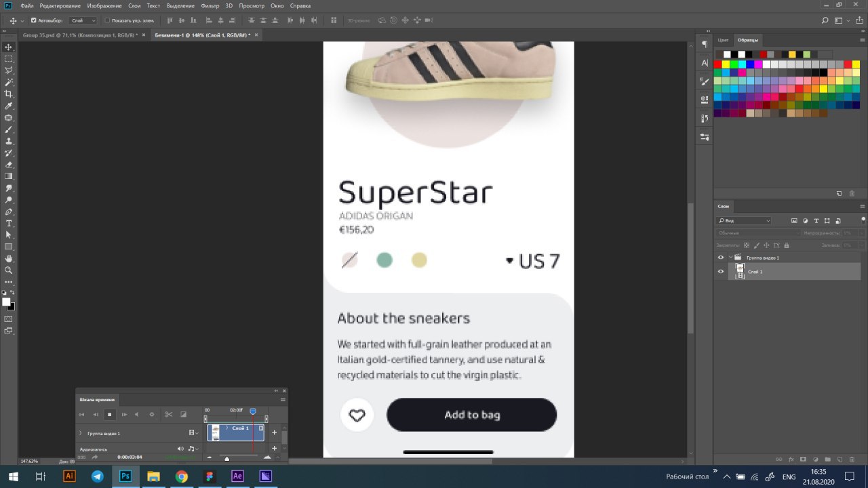Pick the red swatch in Образцы panel
868x488 pixels.
[x=717, y=64]
